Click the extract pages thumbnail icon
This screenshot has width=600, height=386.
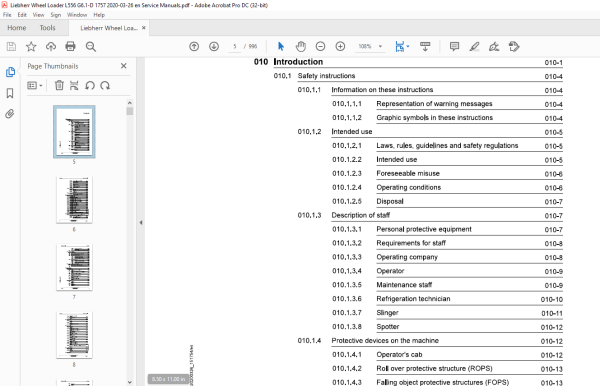coord(74,85)
